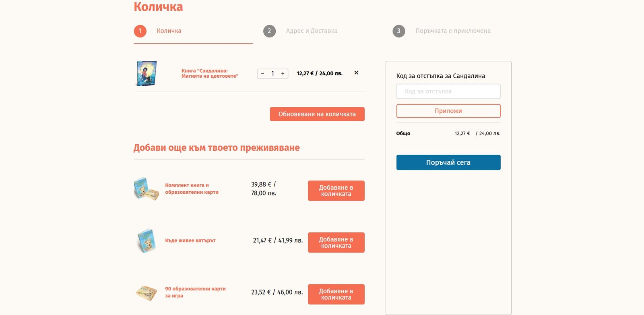Add Комплект книга и карти to cart
644x315 pixels.
336,191
